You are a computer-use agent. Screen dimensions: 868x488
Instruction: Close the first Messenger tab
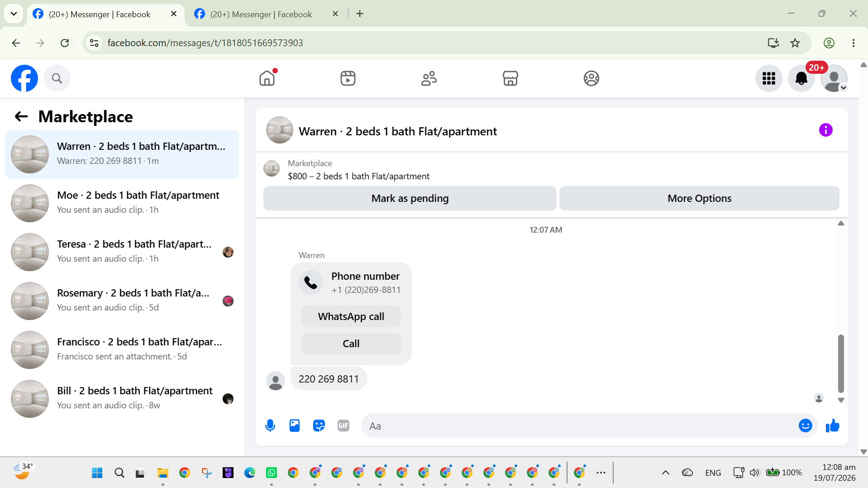pos(173,14)
